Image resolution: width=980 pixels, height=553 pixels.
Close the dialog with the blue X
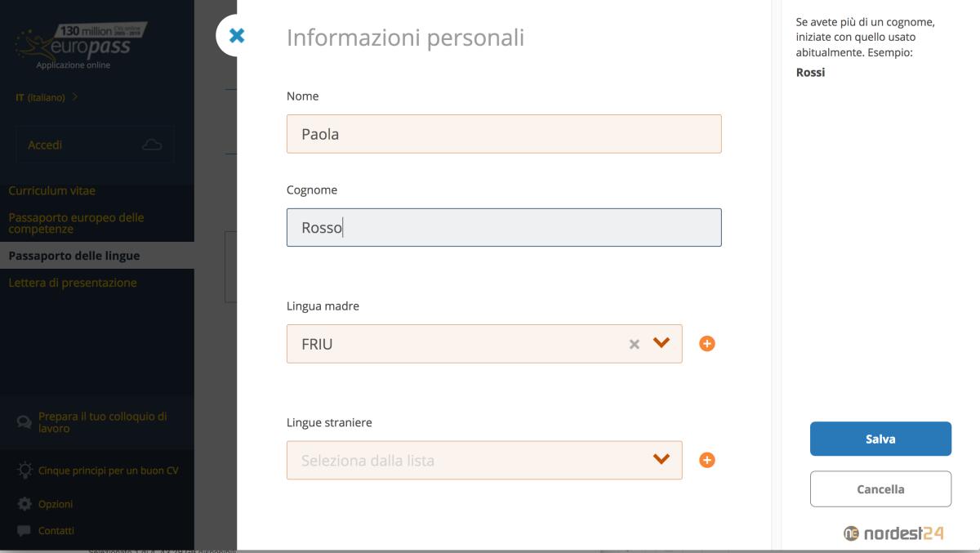pos(236,34)
